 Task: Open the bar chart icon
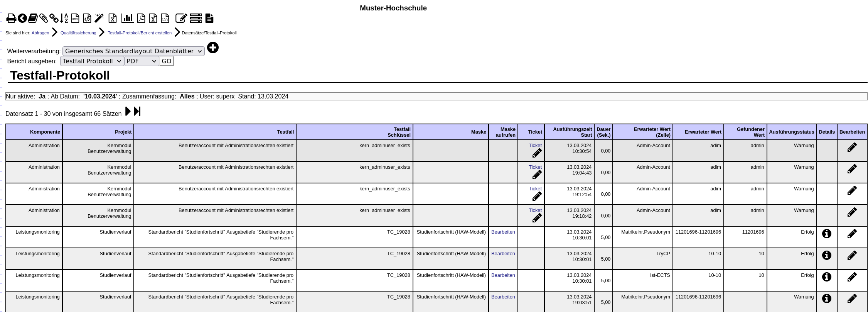127,18
